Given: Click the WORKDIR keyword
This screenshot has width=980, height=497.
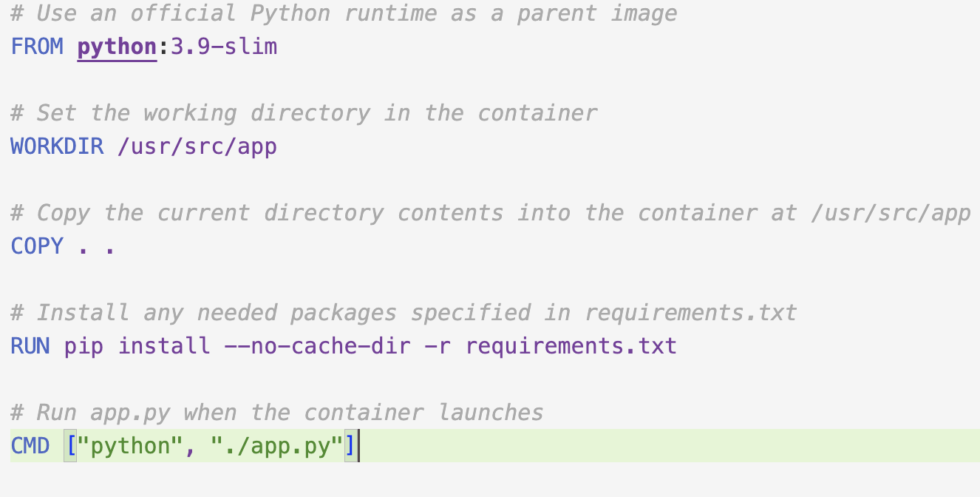Looking at the screenshot, I should click(57, 146).
